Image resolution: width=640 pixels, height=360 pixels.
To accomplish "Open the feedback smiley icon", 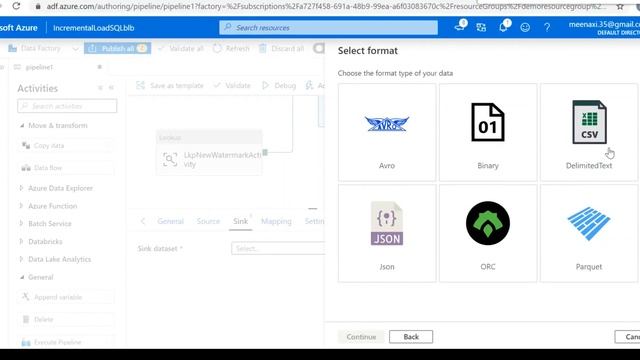I will click(x=525, y=27).
